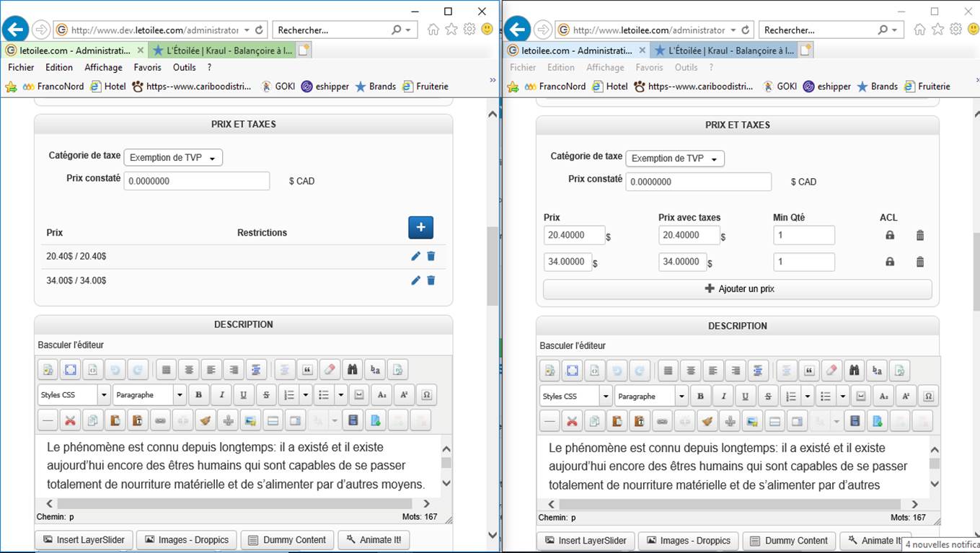980x553 pixels.
Task: Open the eshipper bookmark in the left browser
Action: click(325, 86)
